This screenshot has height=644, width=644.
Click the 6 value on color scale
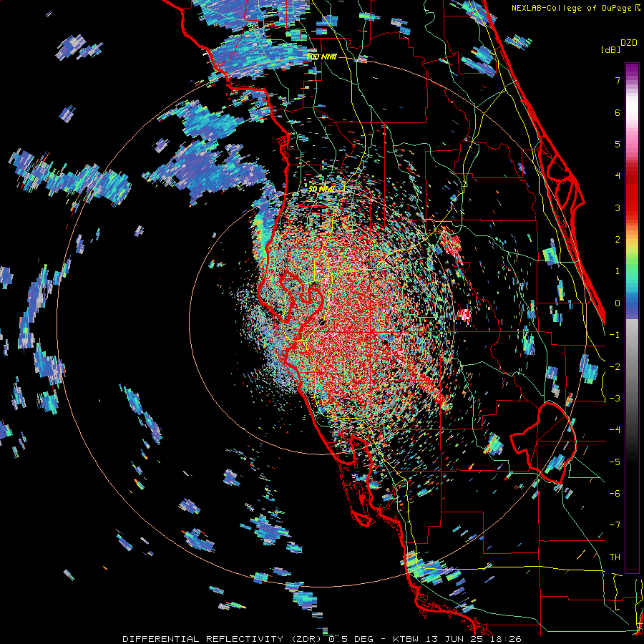click(618, 112)
